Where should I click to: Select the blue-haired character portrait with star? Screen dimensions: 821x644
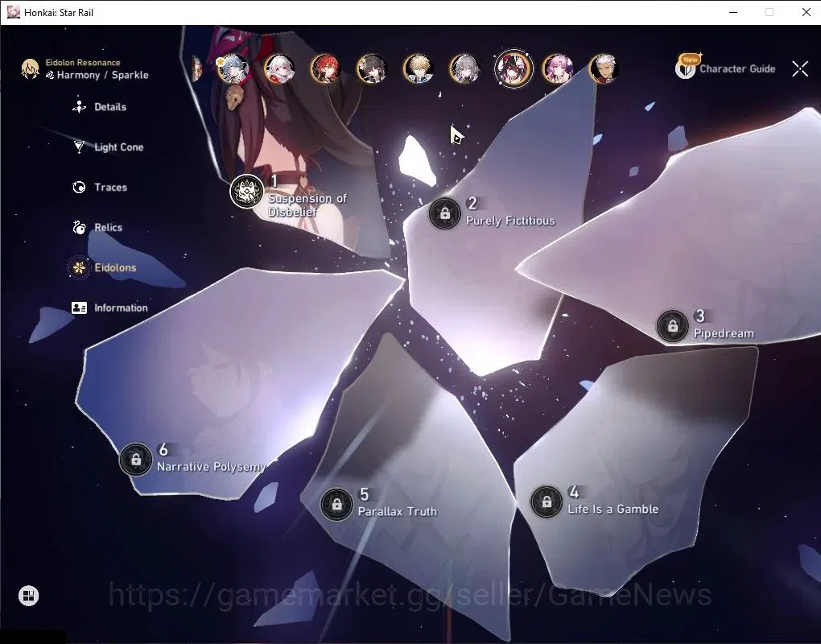233,69
